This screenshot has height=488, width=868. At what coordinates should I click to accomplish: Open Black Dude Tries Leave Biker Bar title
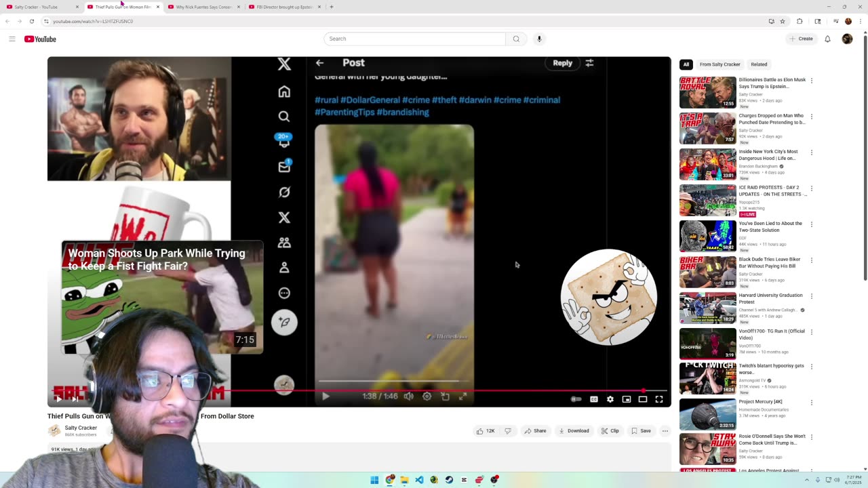(x=770, y=262)
